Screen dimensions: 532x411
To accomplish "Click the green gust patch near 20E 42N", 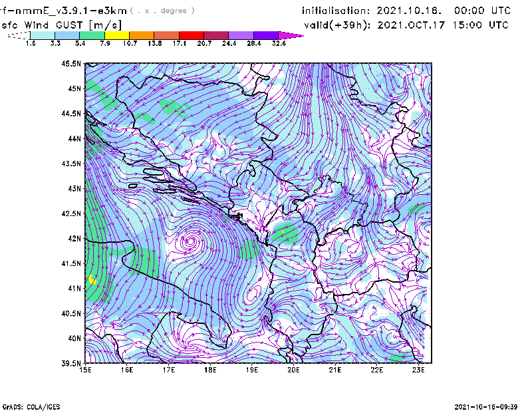I will (x=286, y=233).
